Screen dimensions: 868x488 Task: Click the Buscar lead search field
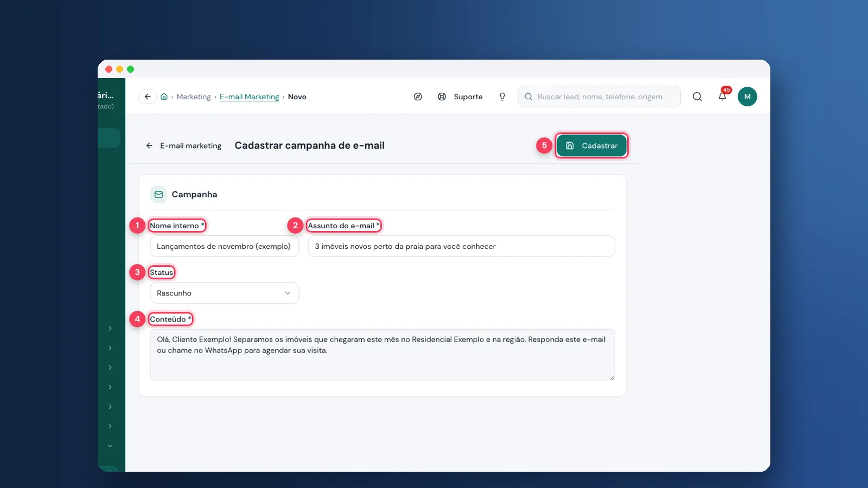click(599, 97)
